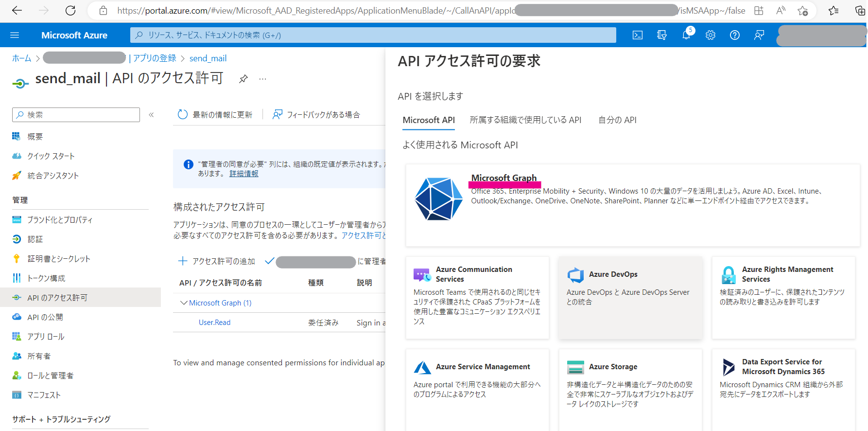Click the Dynamics 365 Data Export icon

729,367
